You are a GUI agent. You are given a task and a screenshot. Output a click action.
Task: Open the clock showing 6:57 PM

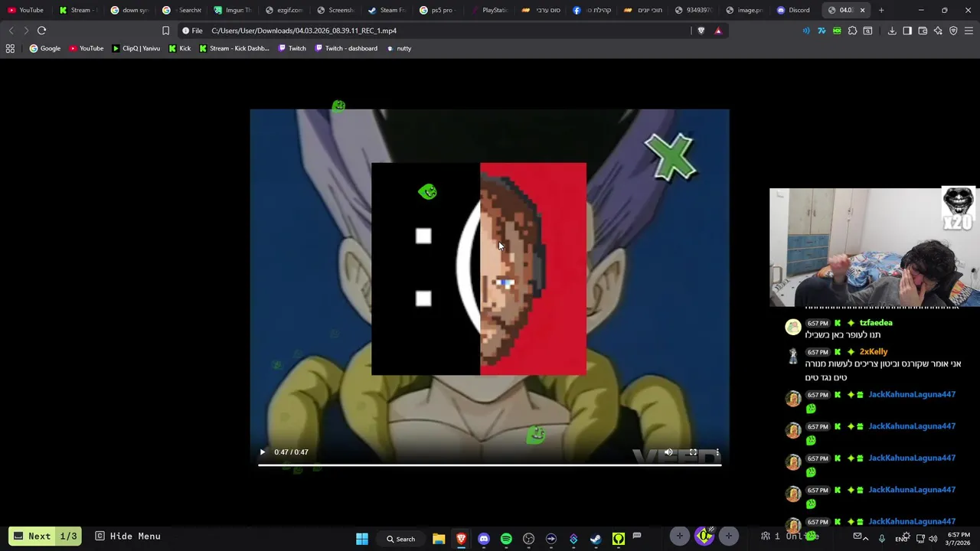[959, 539]
